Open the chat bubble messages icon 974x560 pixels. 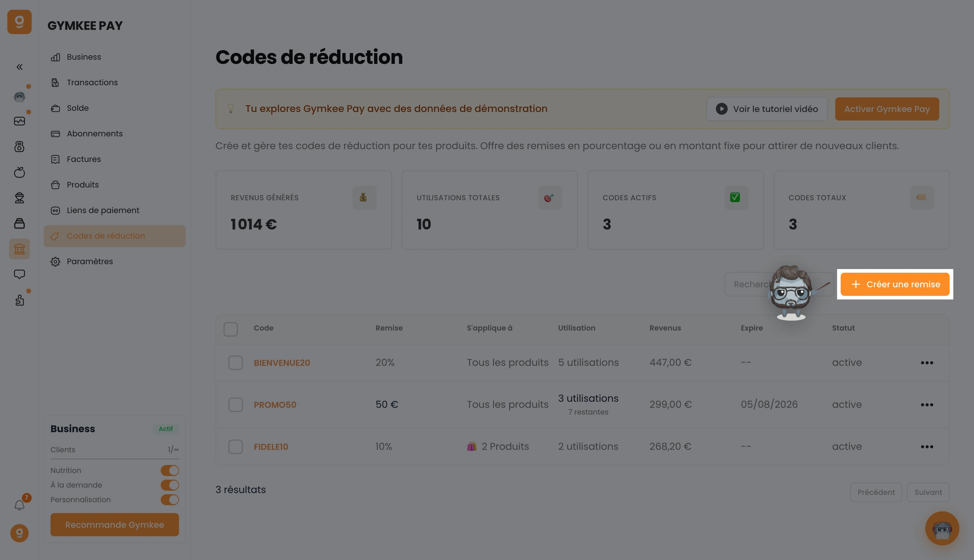click(19, 274)
